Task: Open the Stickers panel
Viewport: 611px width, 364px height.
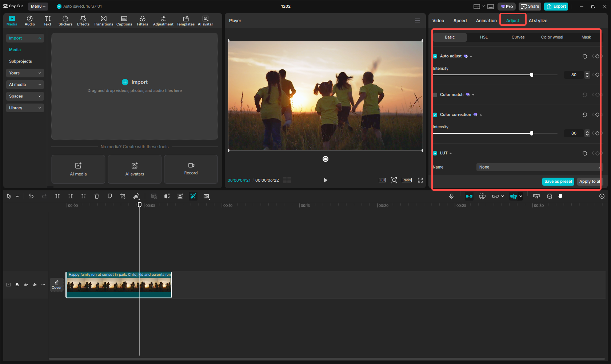Action: click(x=65, y=20)
